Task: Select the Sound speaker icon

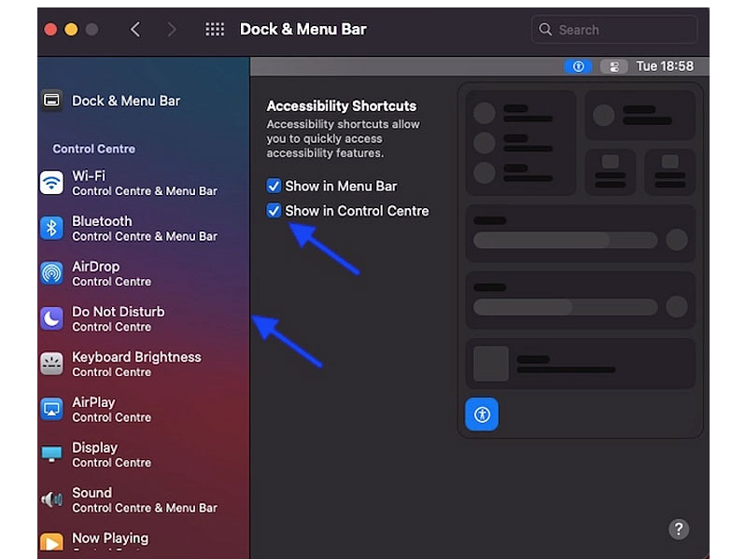Action: [51, 499]
